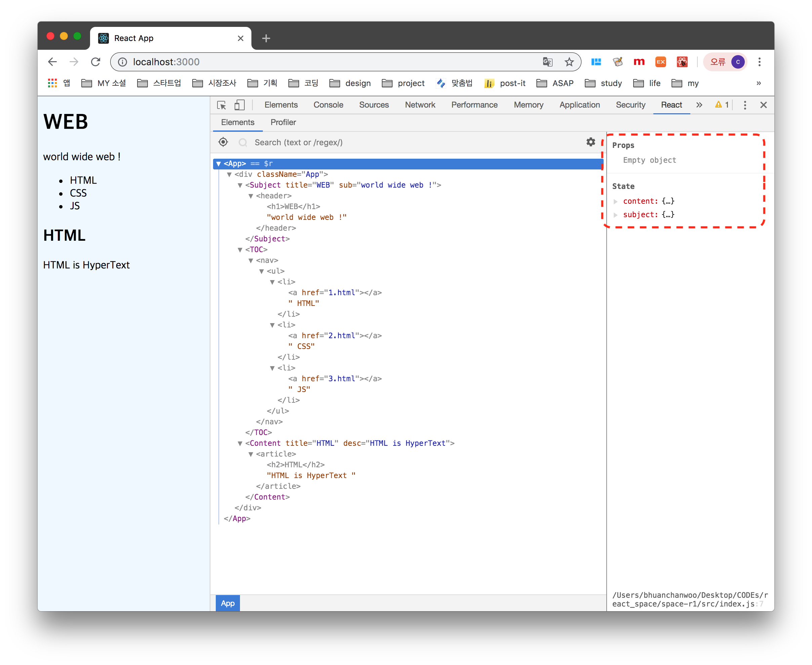Click the React Developer Tools extension icon

[682, 62]
